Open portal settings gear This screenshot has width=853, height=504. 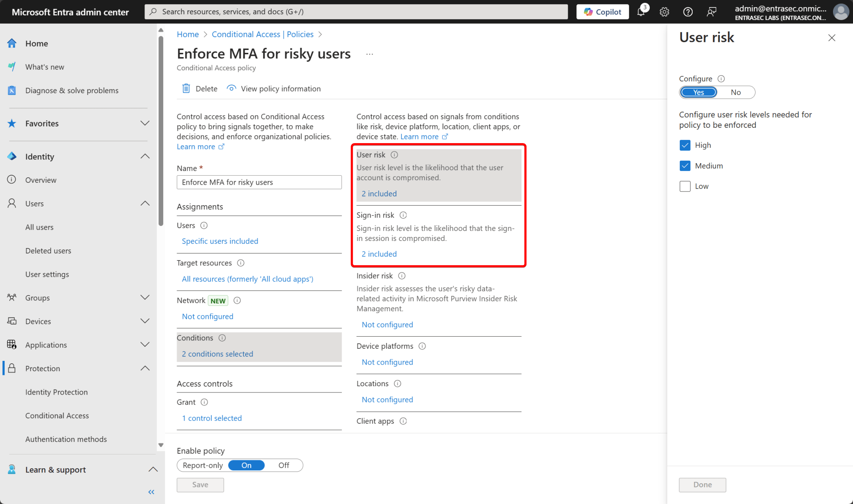pyautogui.click(x=664, y=12)
